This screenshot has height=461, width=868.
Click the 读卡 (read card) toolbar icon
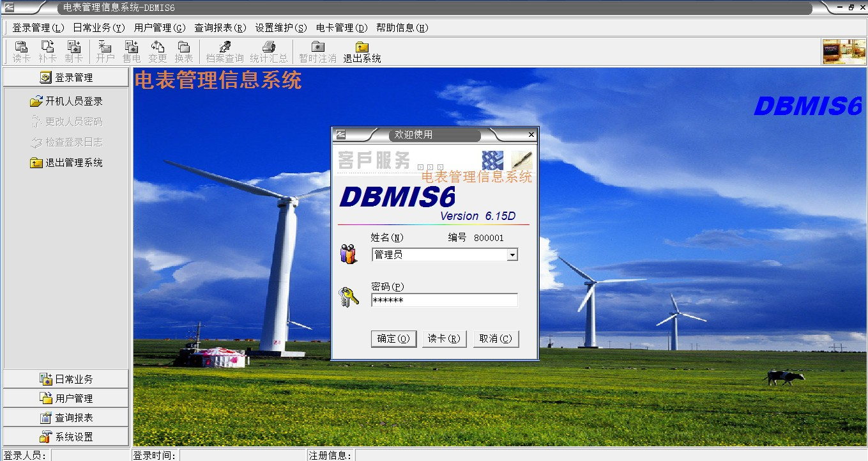pos(21,47)
